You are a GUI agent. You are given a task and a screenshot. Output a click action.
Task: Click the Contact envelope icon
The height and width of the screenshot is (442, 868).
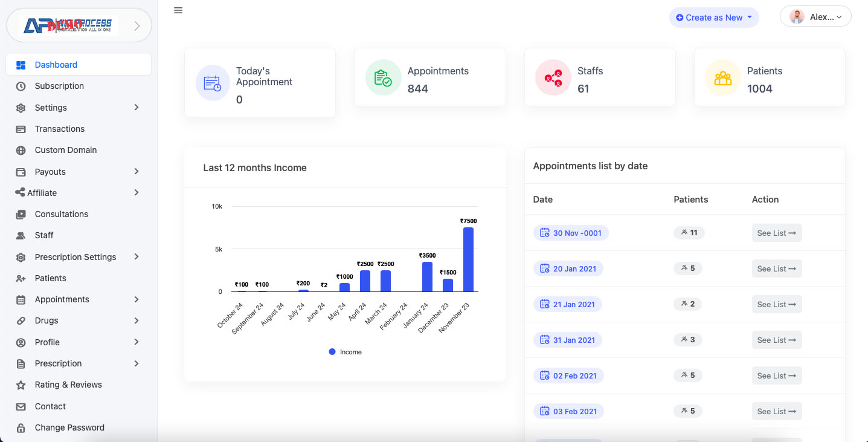(21, 406)
